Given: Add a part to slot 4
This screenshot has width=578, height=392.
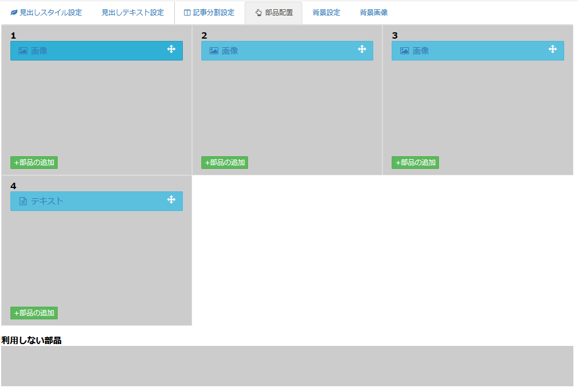Looking at the screenshot, I should pos(34,313).
